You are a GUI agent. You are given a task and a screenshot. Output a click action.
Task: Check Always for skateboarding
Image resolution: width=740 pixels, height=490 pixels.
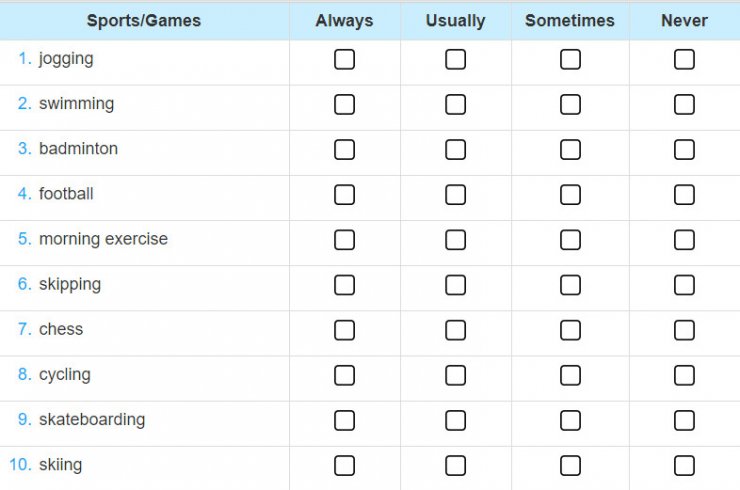344,420
